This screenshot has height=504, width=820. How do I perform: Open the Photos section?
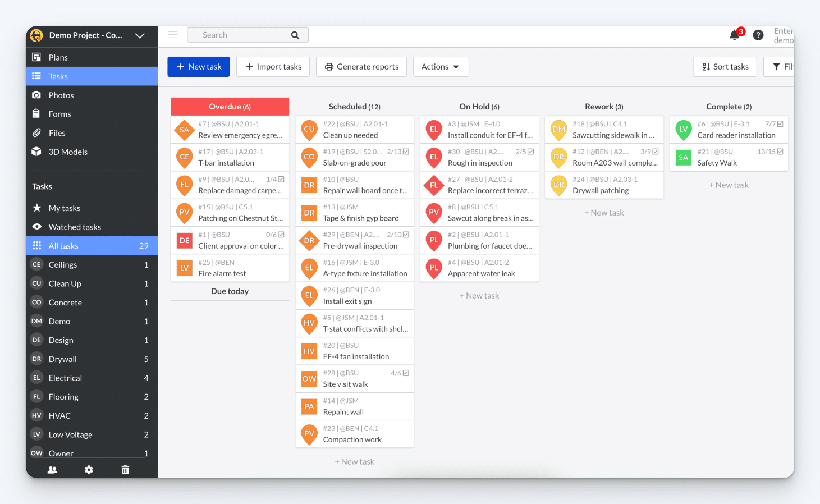(x=60, y=95)
